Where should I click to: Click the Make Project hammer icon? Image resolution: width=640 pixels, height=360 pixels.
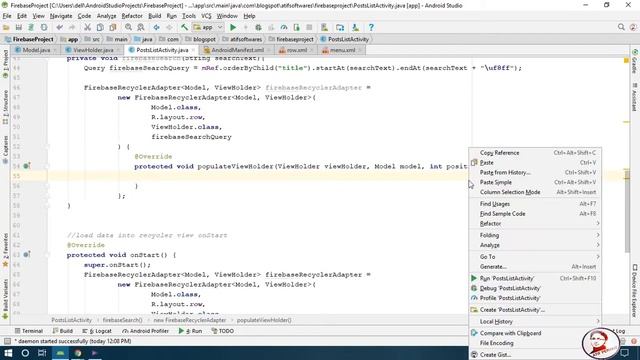184,27
